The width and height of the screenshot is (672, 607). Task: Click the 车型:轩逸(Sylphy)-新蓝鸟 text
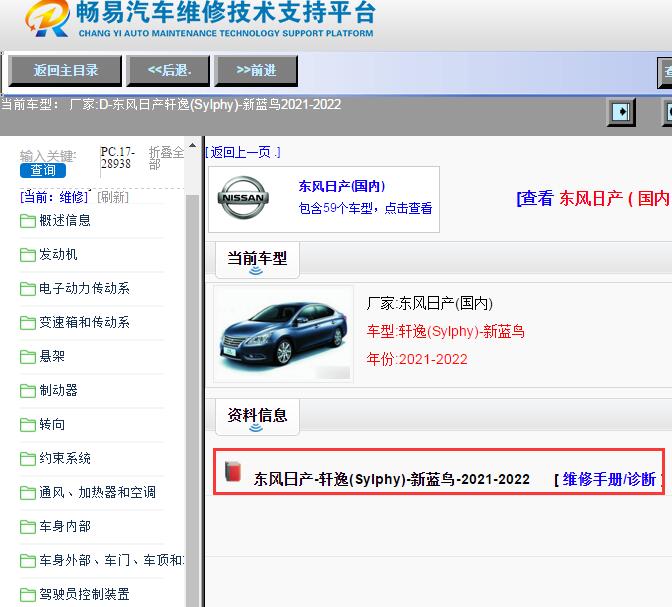click(x=446, y=331)
